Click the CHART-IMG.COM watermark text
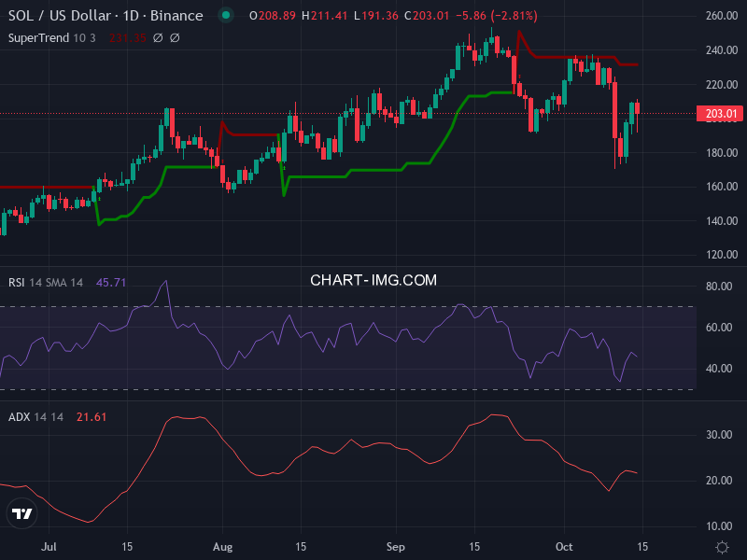 point(373,280)
